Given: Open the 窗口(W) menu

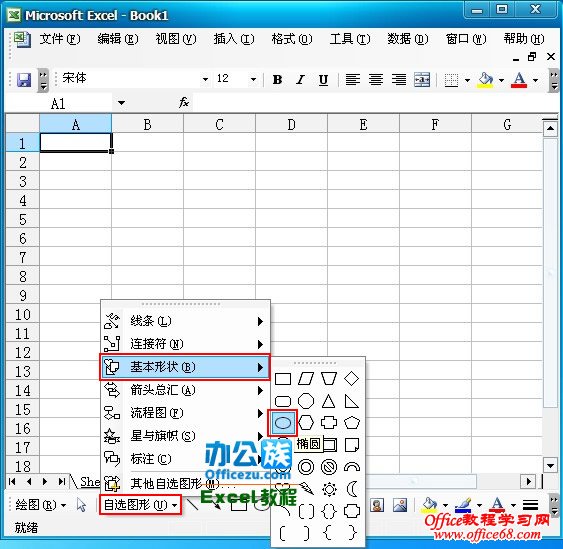Looking at the screenshot, I should pos(466,38).
